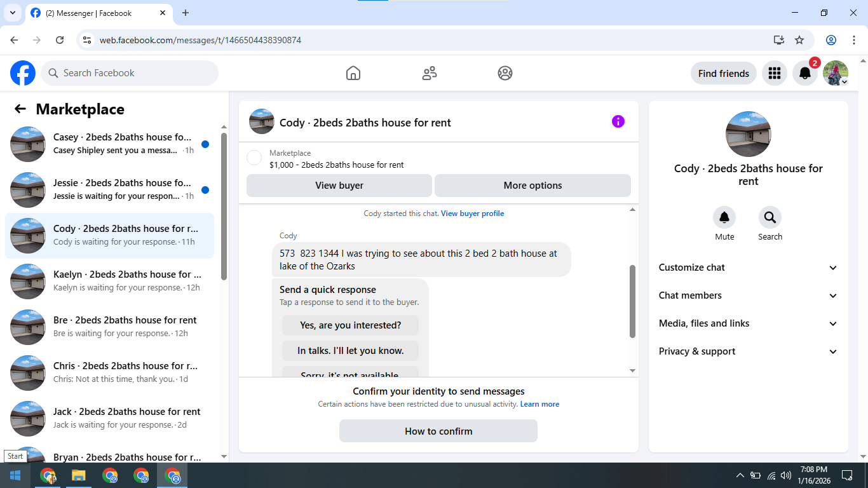The image size is (868, 488).
Task: Open the Home feed icon
Action: (353, 73)
